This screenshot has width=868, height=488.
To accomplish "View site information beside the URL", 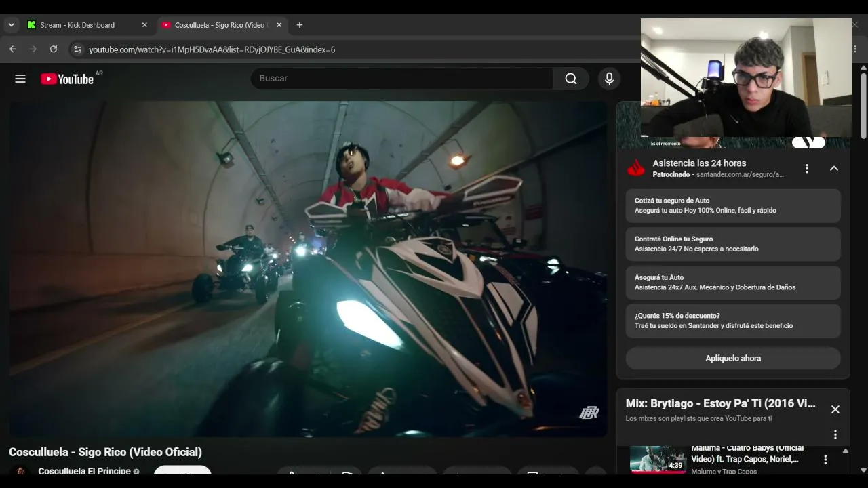I will 77,49.
